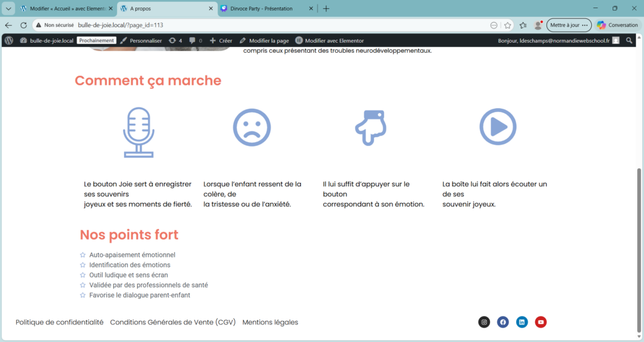Viewport: 644px width, 342px height.
Task: Click the Instagram icon in footer
Action: 484,322
